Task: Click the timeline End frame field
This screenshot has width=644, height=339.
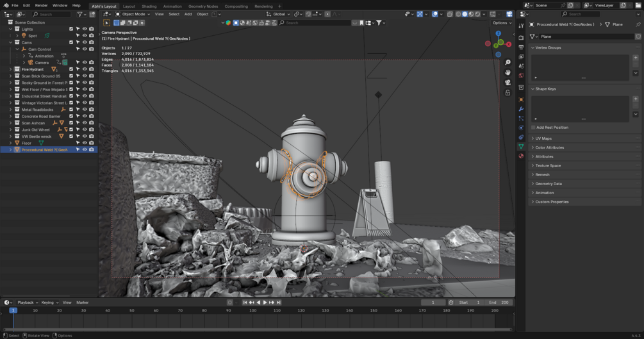Action: (499, 302)
